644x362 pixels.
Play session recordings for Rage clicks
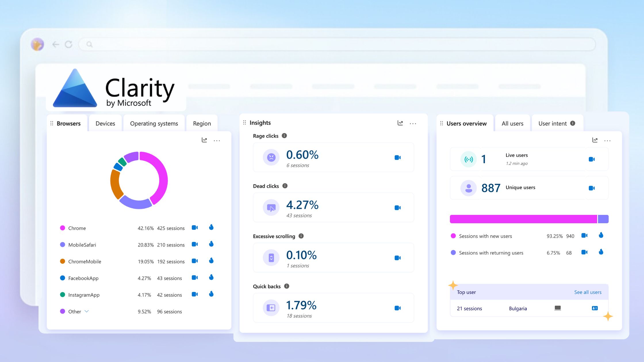tap(398, 157)
